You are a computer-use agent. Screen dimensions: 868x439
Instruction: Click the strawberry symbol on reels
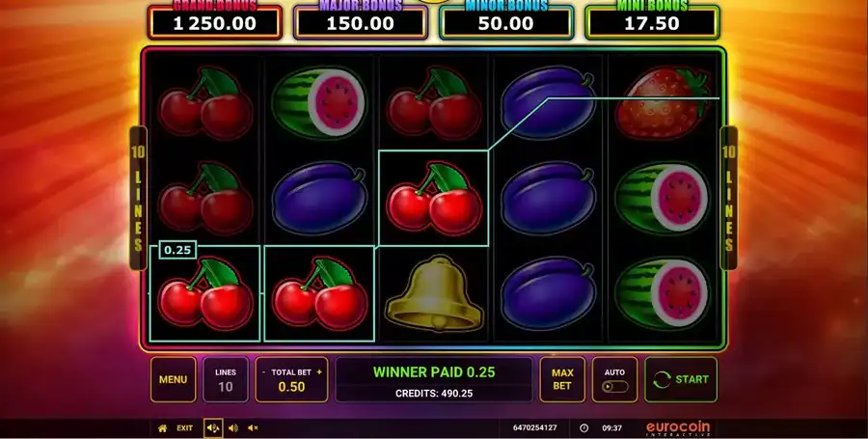pos(664,103)
